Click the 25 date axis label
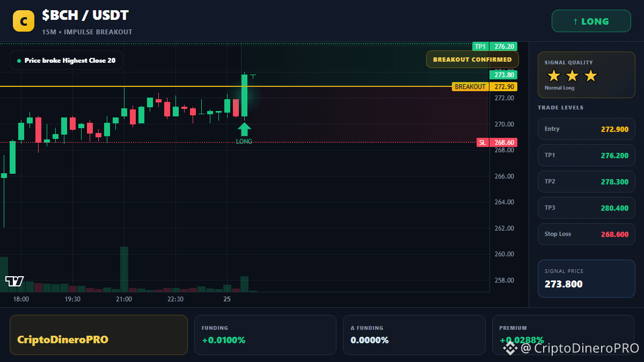The image size is (644, 362). (x=227, y=299)
